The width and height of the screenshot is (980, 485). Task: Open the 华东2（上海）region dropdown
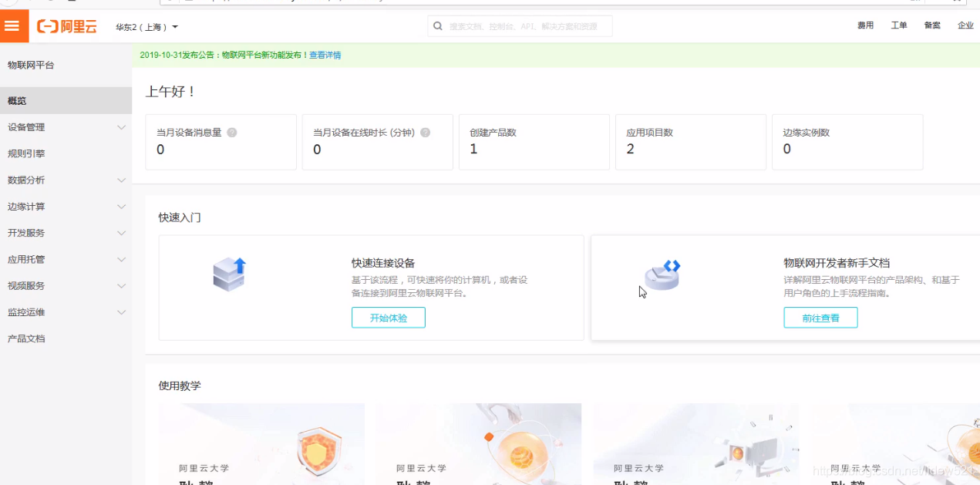[x=146, y=27]
